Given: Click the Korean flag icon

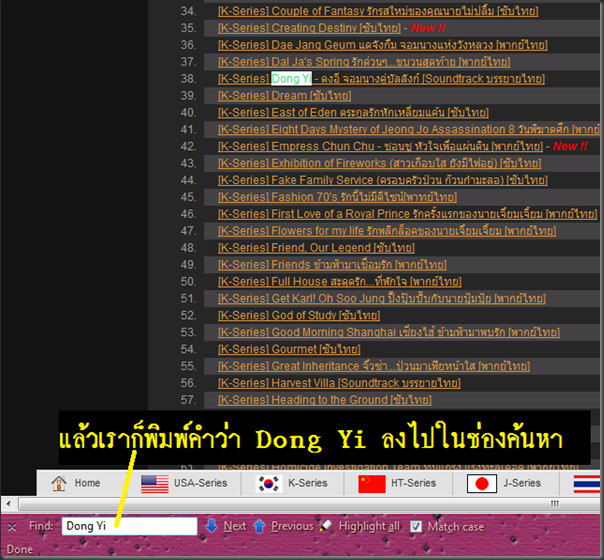Looking at the screenshot, I should click(268, 483).
